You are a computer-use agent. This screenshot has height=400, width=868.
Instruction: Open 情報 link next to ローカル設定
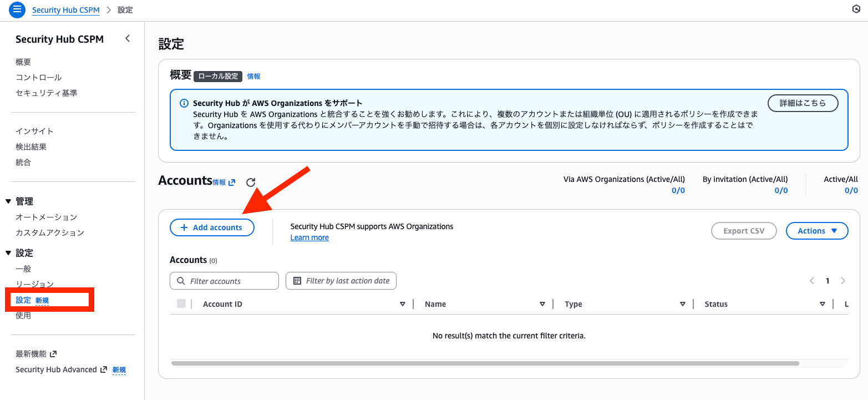253,77
